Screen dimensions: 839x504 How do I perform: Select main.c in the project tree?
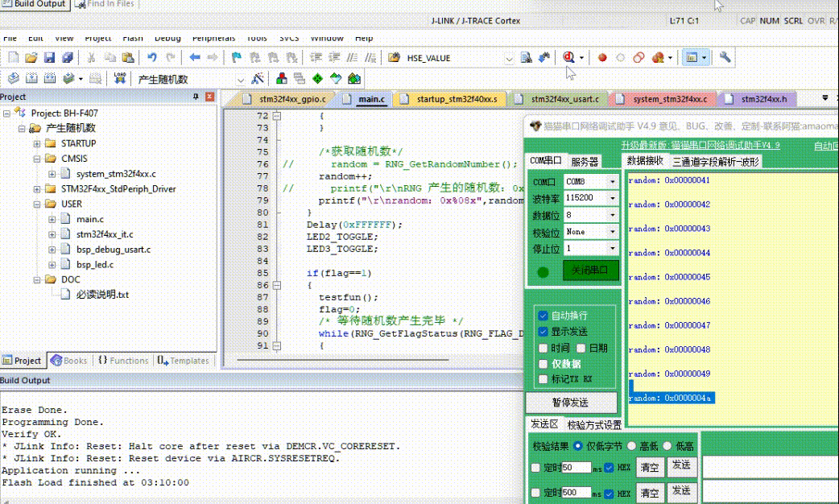coord(90,219)
